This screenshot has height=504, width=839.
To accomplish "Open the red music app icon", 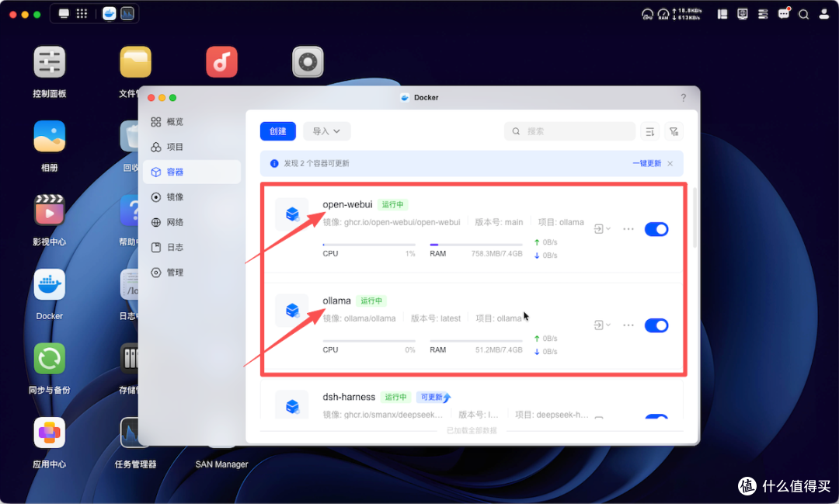I will coord(221,62).
